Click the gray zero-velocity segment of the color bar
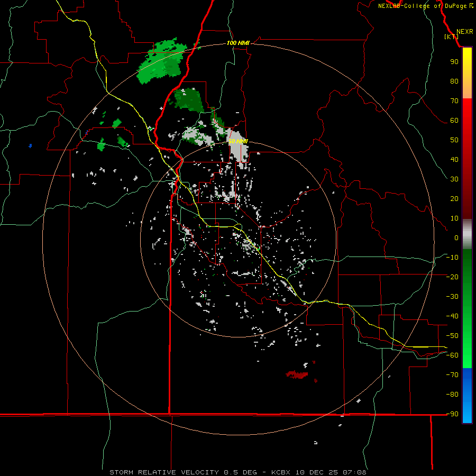This screenshot has width=476, height=476. 467,234
